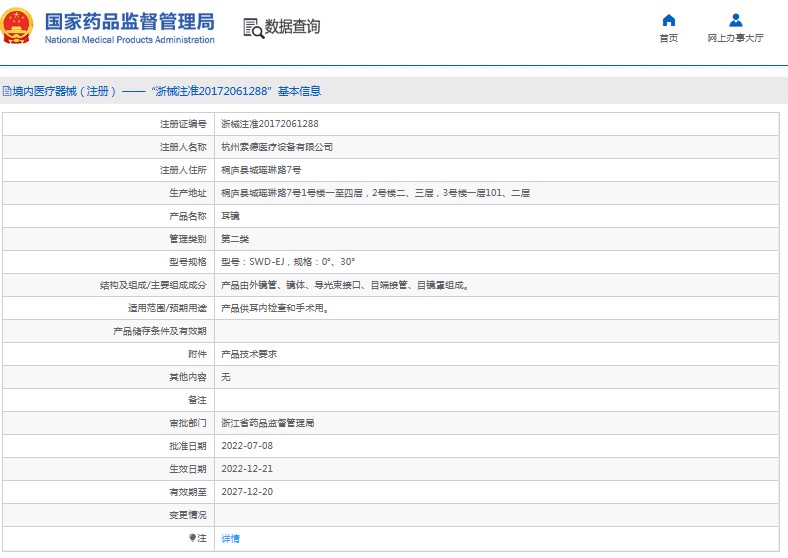Image resolution: width=788 pixels, height=558 pixels.
Task: Select model spec SWD-EJ value
Action: pos(288,262)
